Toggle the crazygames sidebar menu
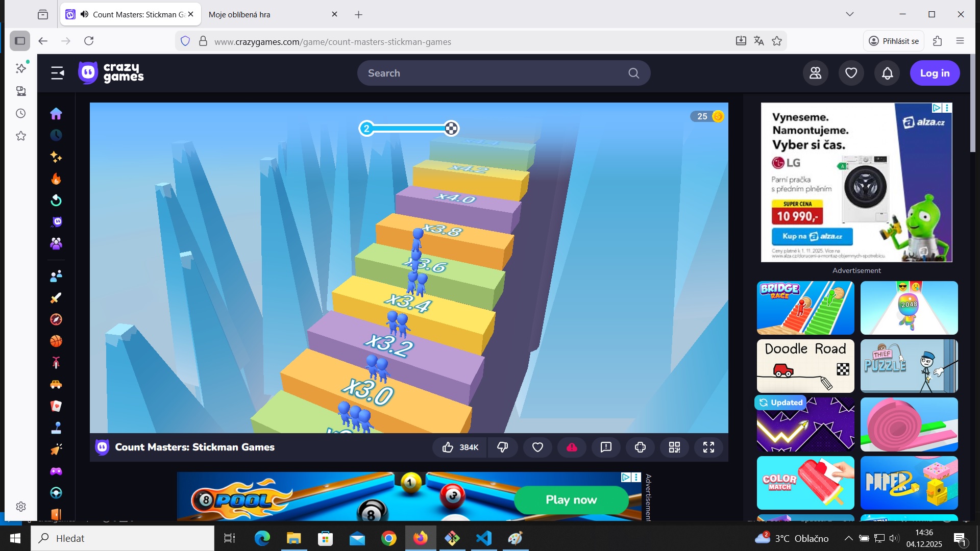 point(58,73)
